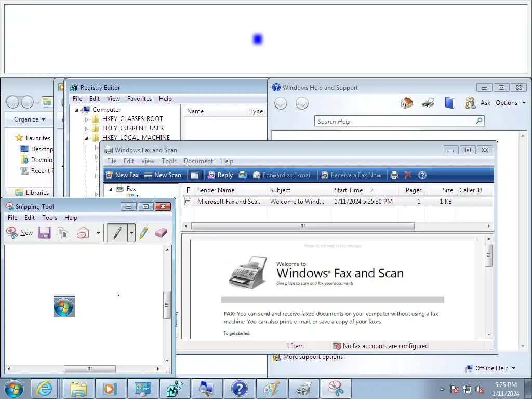Open Internet Explorer from taskbar
The height and width of the screenshot is (399, 532).
point(45,389)
